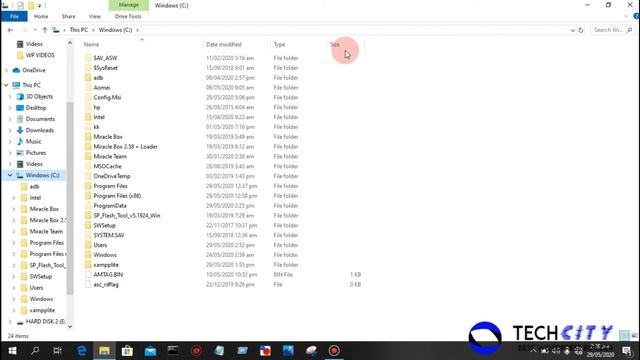Select the Program Files (x86) folder icon in list

tap(88, 196)
